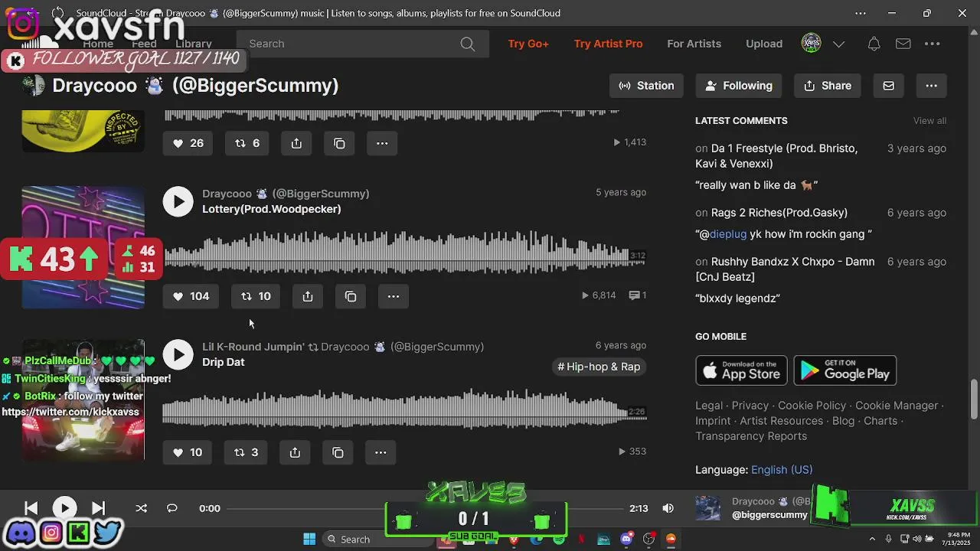Toggle shuffle in the player
The image size is (980, 551).
(141, 508)
